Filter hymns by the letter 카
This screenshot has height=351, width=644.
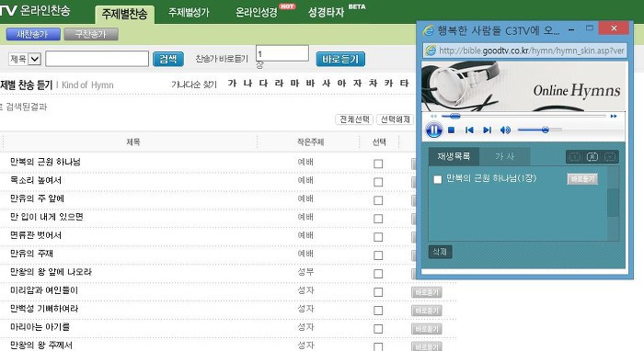(x=388, y=84)
